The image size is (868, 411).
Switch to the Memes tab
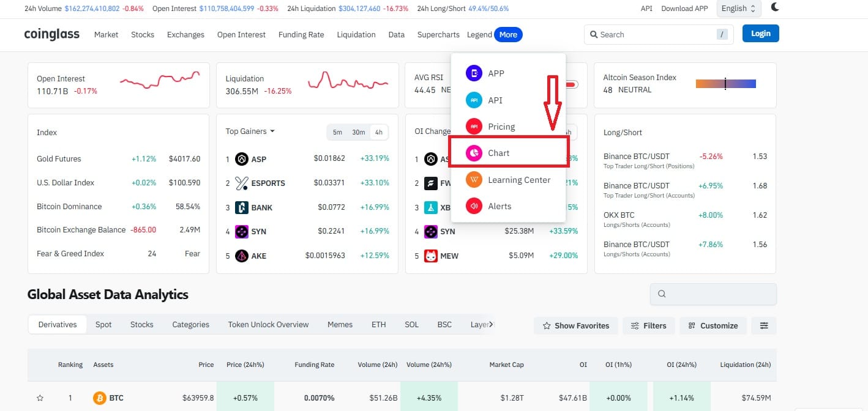point(340,325)
